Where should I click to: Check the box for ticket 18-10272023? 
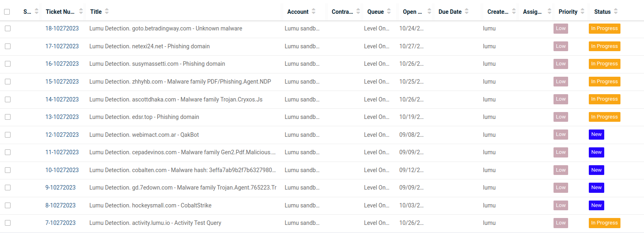coord(8,28)
